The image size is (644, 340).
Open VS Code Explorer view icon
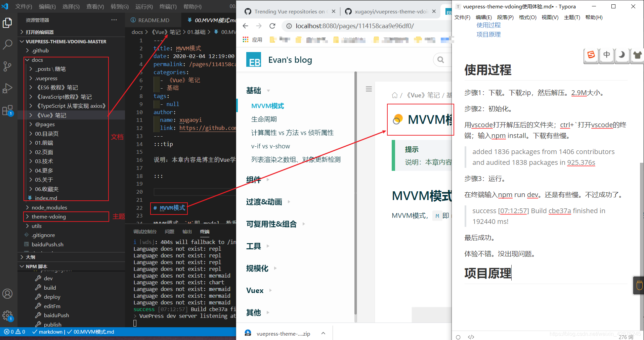click(7, 23)
